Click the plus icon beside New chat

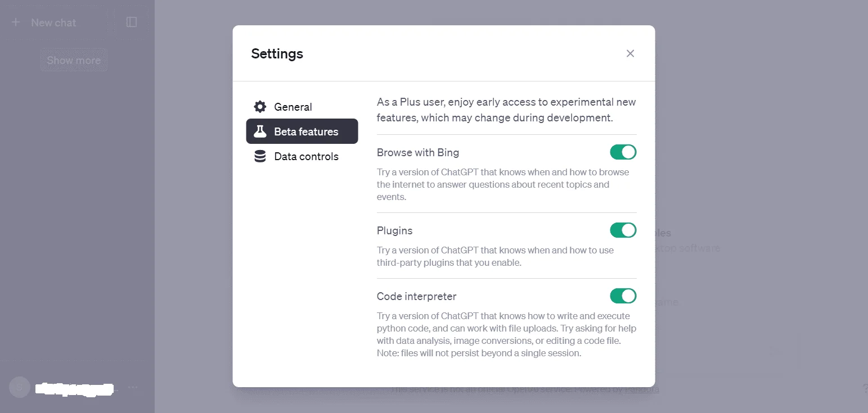16,22
